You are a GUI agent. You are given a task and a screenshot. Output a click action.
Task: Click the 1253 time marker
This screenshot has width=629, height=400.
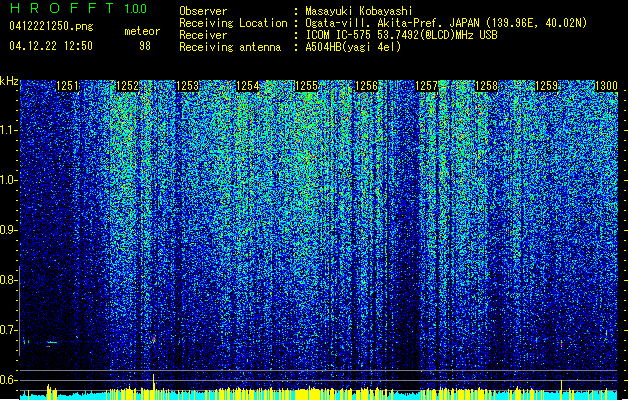(x=187, y=86)
